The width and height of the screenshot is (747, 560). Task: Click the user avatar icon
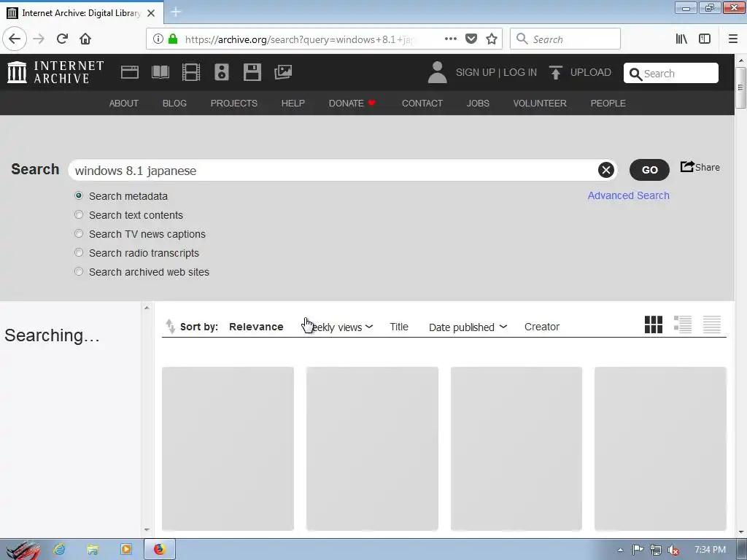click(x=438, y=72)
